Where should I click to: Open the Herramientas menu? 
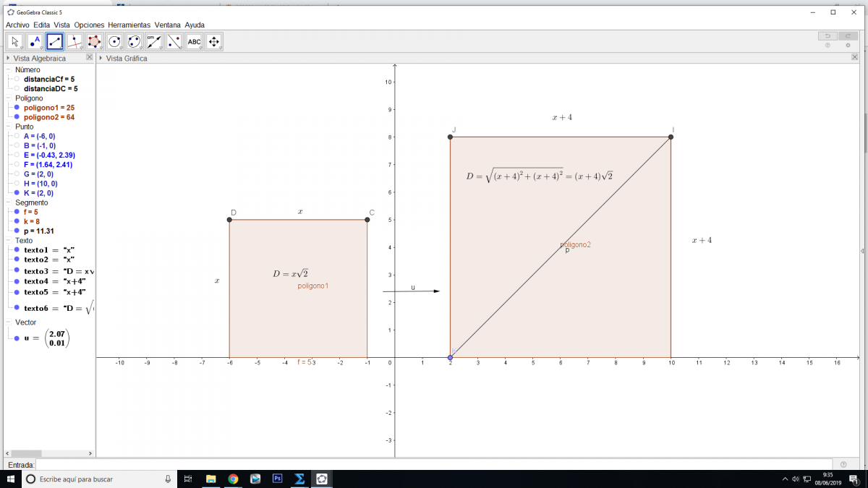(x=129, y=25)
